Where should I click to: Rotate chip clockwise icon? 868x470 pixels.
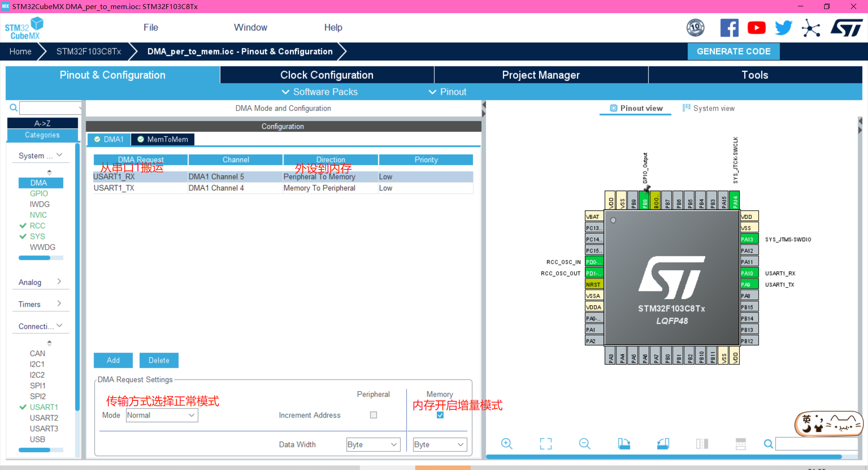624,444
